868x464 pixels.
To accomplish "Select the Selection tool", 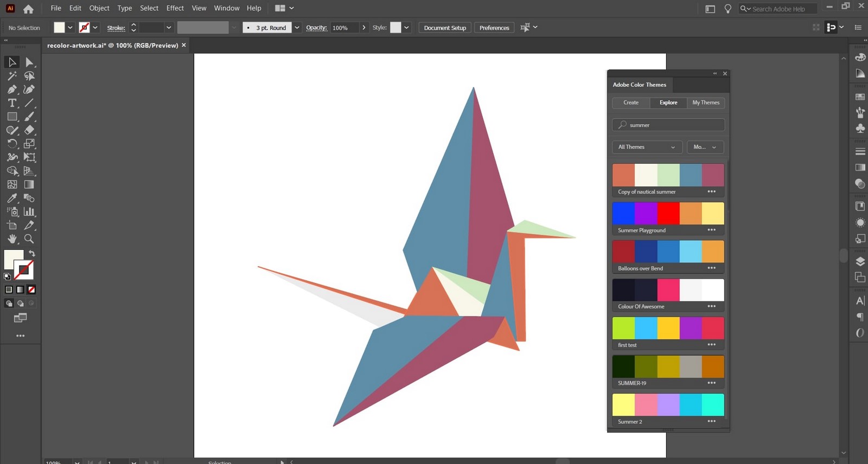I will pos(12,62).
